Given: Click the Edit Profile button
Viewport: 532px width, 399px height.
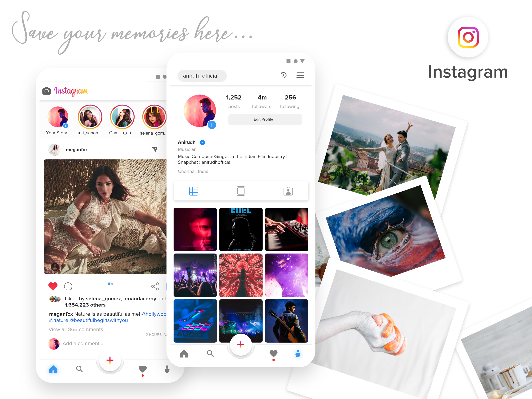Looking at the screenshot, I should pyautogui.click(x=263, y=119).
